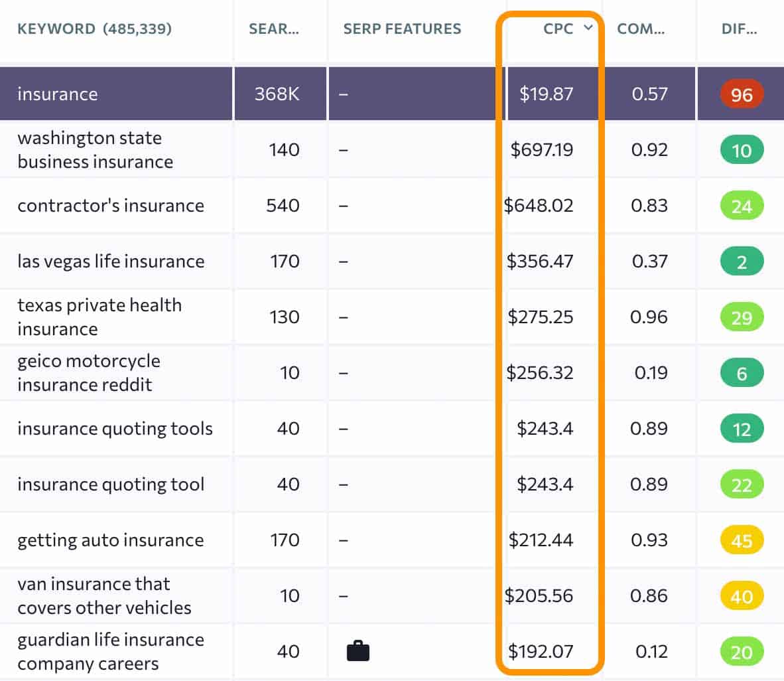The width and height of the screenshot is (784, 681).
Task: Click the briefcase SERP feature icon
Action: coord(358,651)
